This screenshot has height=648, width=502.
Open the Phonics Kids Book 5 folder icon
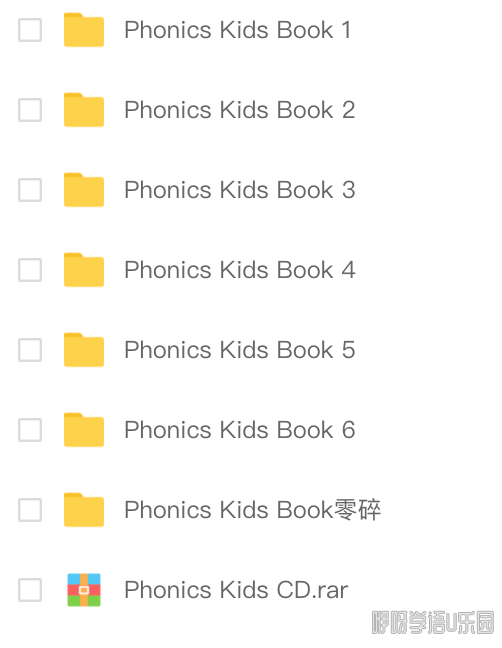tap(84, 350)
